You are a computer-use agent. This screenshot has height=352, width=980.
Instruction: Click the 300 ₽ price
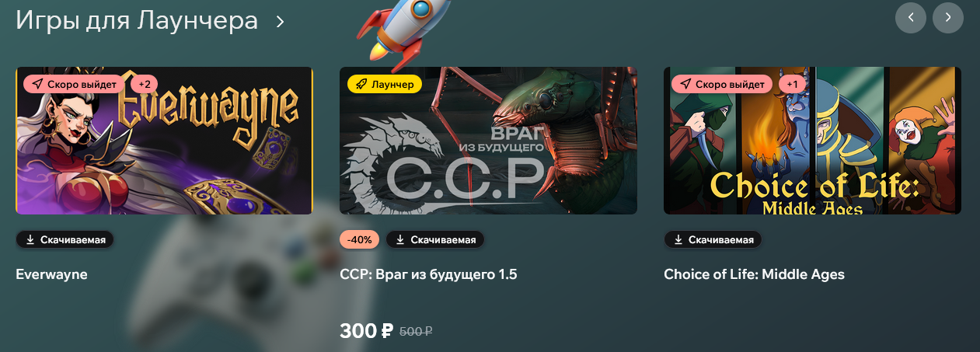[x=367, y=331]
